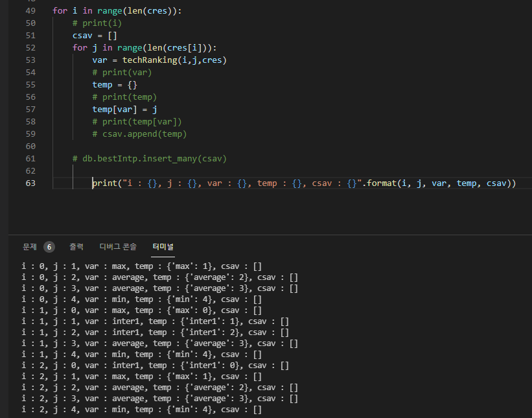
Task: Click terminal line 'i : 1, j : 1, var : inter1'
Action: 155,321
